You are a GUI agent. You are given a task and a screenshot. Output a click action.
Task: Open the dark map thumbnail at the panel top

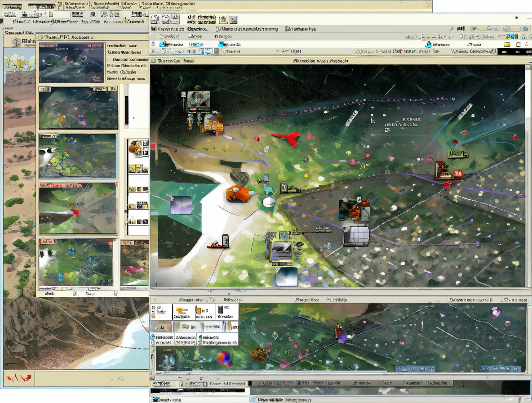[71, 63]
